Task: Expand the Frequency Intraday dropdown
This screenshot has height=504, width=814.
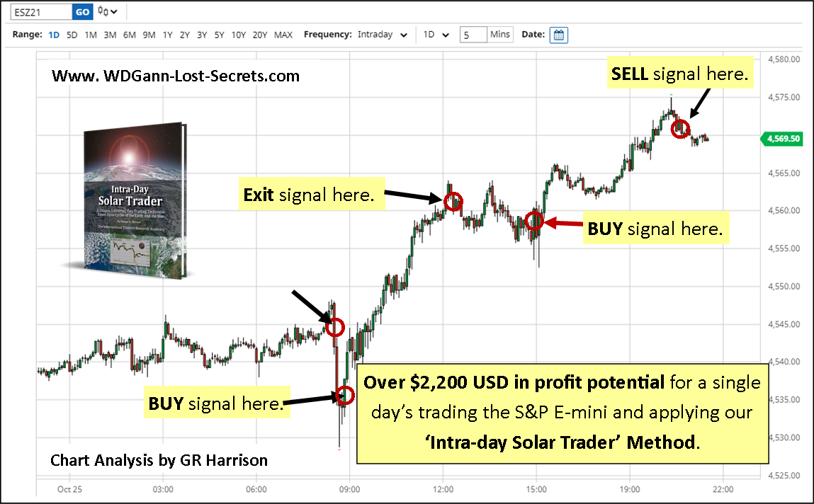Action: pyautogui.click(x=383, y=35)
